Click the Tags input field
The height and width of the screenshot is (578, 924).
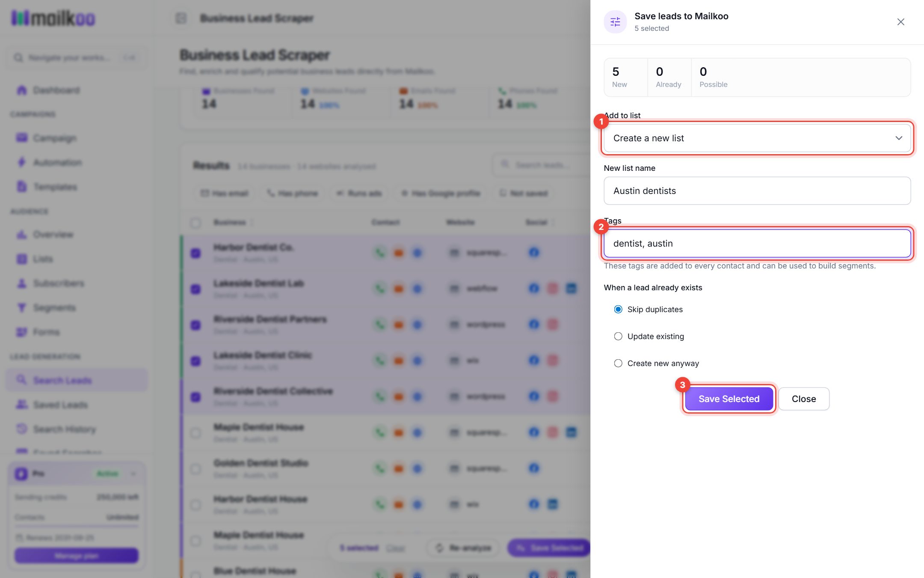coord(757,243)
